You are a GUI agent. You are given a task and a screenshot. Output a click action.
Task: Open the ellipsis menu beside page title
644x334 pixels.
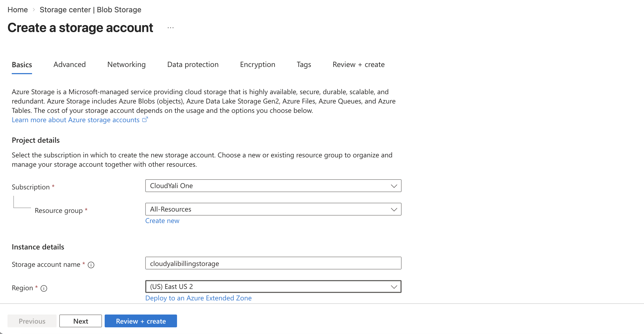(170, 27)
